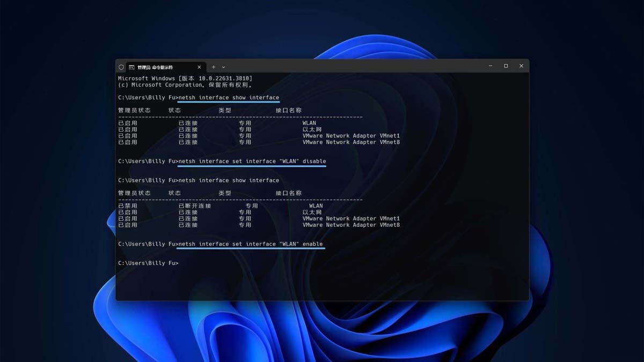This screenshot has height=362, width=644.
Task: Click the netsh set interface WLAN disable command
Action: click(252, 161)
